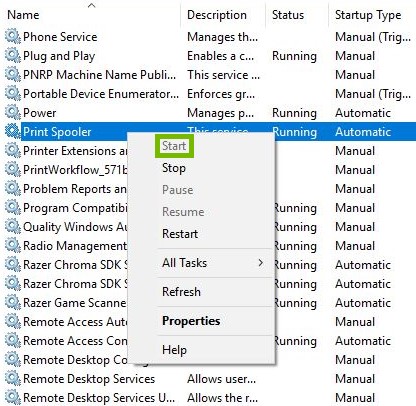Click the gear icon beside Remote Desktop Configuration
The width and height of the screenshot is (416, 406).
13,359
